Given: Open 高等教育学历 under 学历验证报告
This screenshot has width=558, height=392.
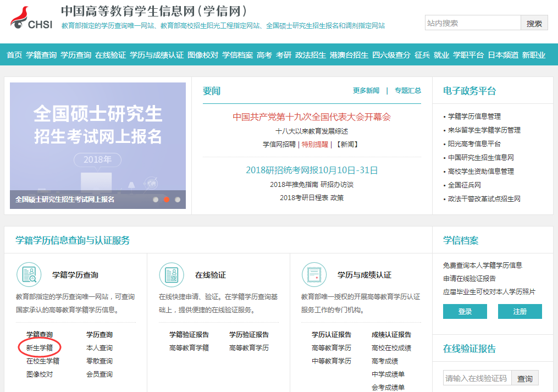Looking at the screenshot, I should tap(248, 348).
